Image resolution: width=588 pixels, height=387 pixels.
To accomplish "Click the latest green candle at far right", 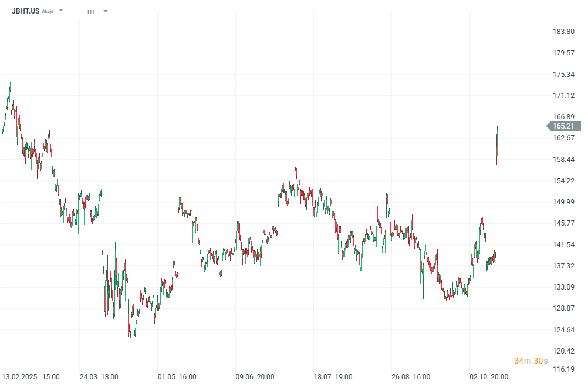I will pos(498,125).
